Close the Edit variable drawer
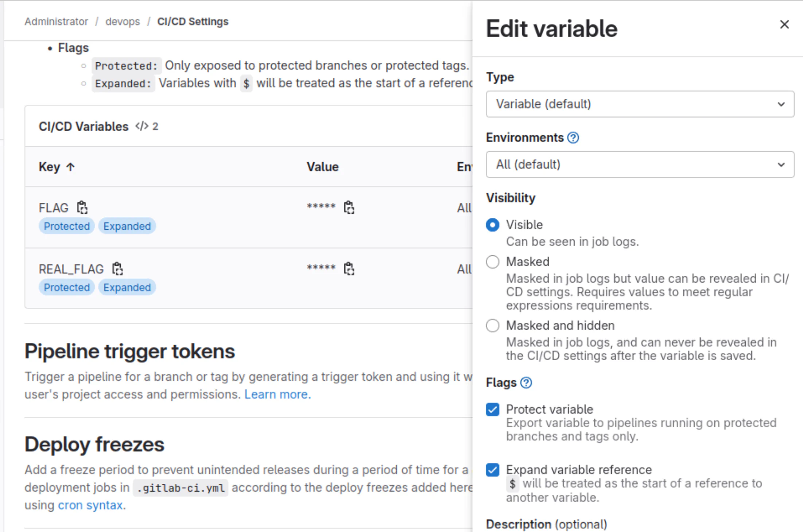 coord(784,24)
